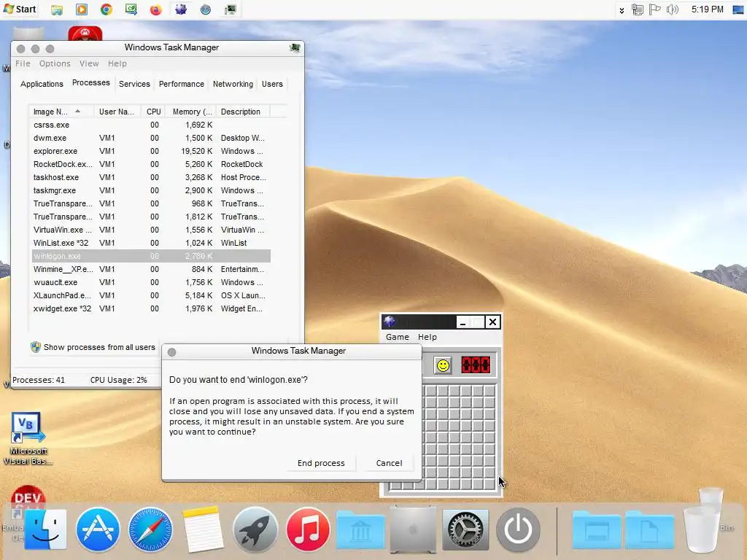Image resolution: width=747 pixels, height=560 pixels.
Task: Click the Action Center flag tray icon
Action: coord(655,9)
